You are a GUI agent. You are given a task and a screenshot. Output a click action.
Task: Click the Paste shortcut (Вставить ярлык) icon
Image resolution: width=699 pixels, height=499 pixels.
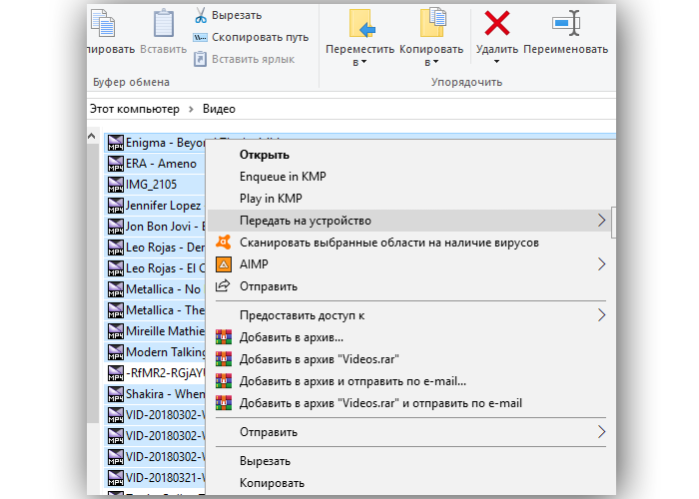(x=200, y=59)
